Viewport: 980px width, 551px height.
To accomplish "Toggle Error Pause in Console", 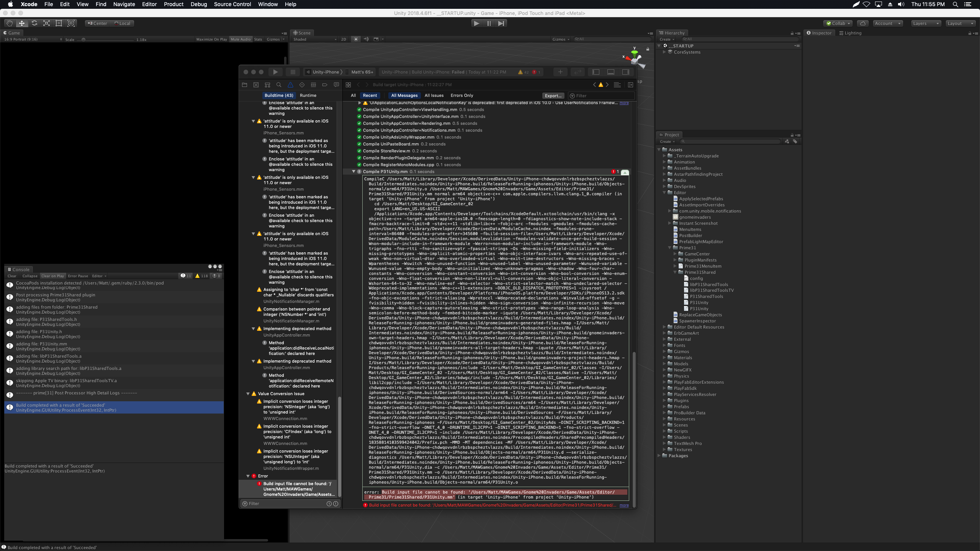I will [x=78, y=276].
